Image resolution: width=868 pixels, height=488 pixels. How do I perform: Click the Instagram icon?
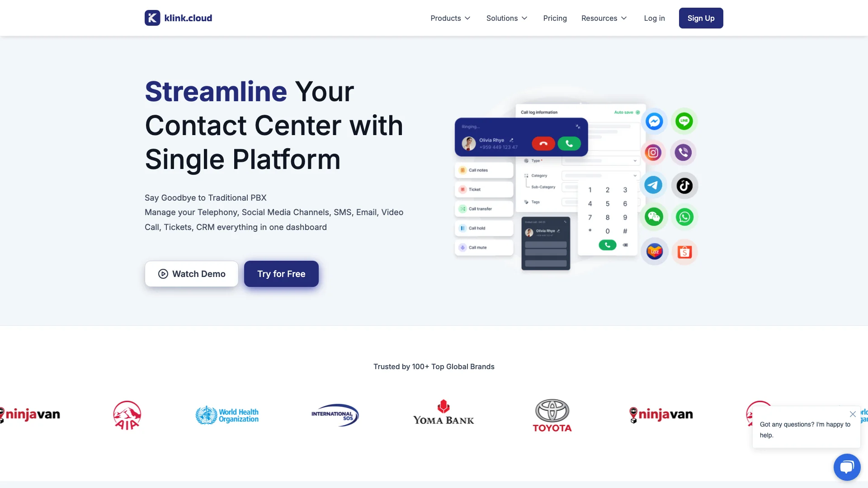click(x=653, y=153)
